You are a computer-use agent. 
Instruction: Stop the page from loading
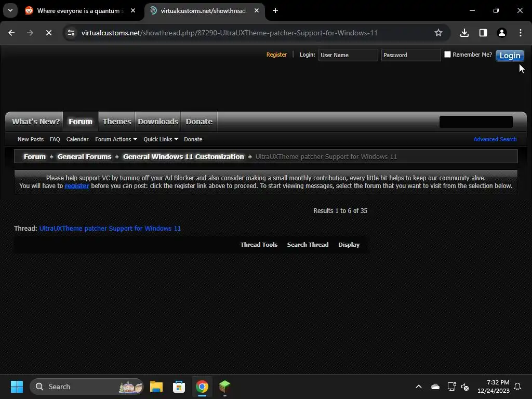[48, 33]
